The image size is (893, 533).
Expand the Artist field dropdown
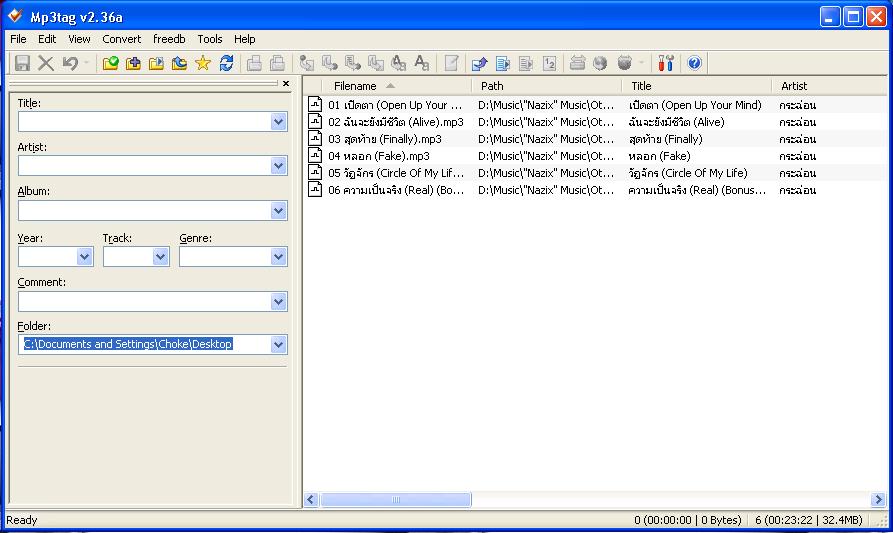[x=278, y=166]
